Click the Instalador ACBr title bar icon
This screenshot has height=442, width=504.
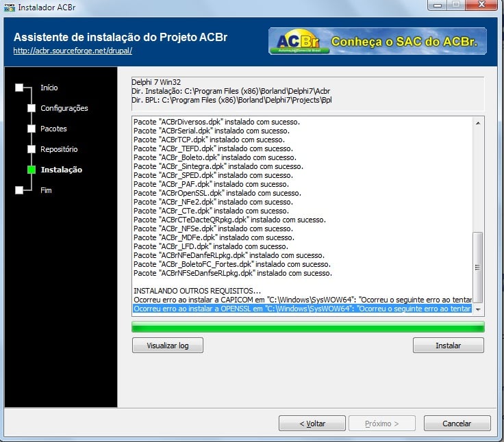click(10, 7)
